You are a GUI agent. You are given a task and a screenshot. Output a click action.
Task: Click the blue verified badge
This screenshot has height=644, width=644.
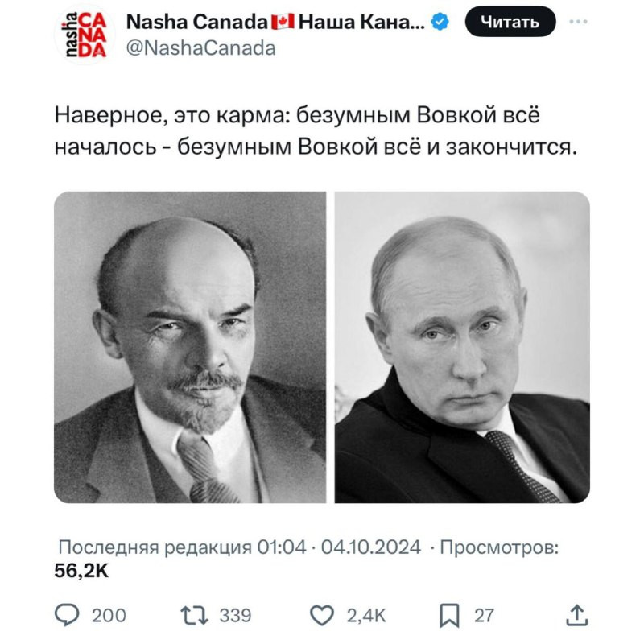(440, 22)
